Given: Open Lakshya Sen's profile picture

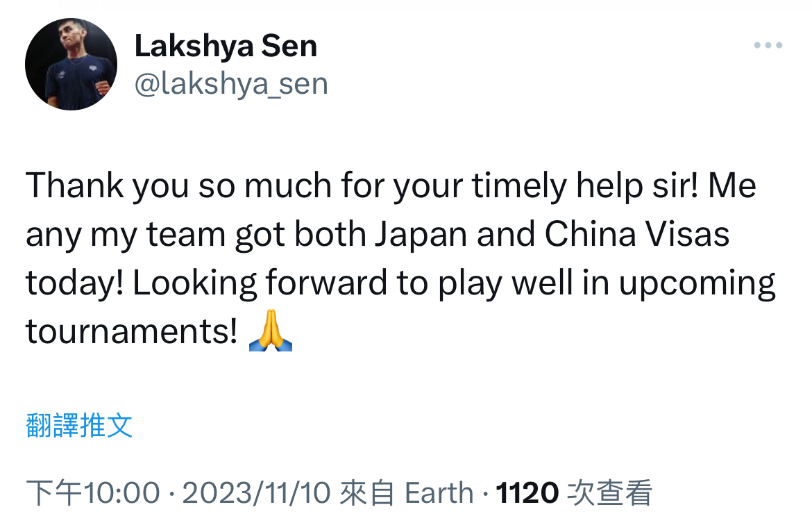Looking at the screenshot, I should pyautogui.click(x=71, y=64).
